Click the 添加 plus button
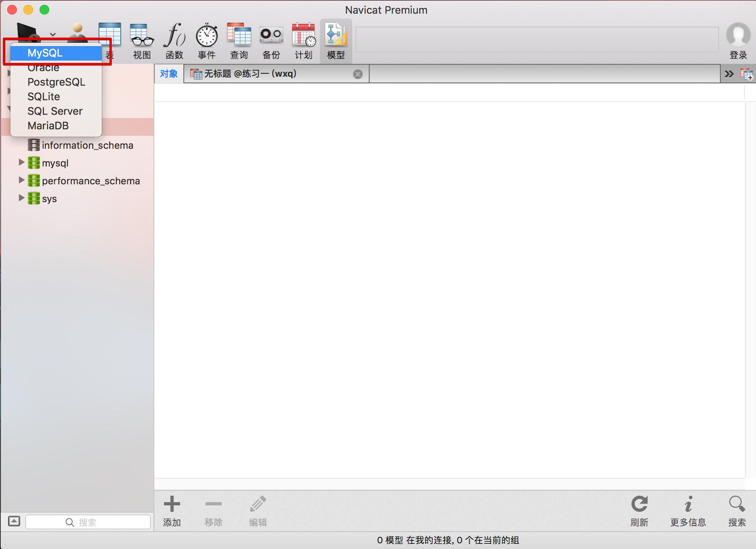Image resolution: width=756 pixels, height=549 pixels. point(172,511)
